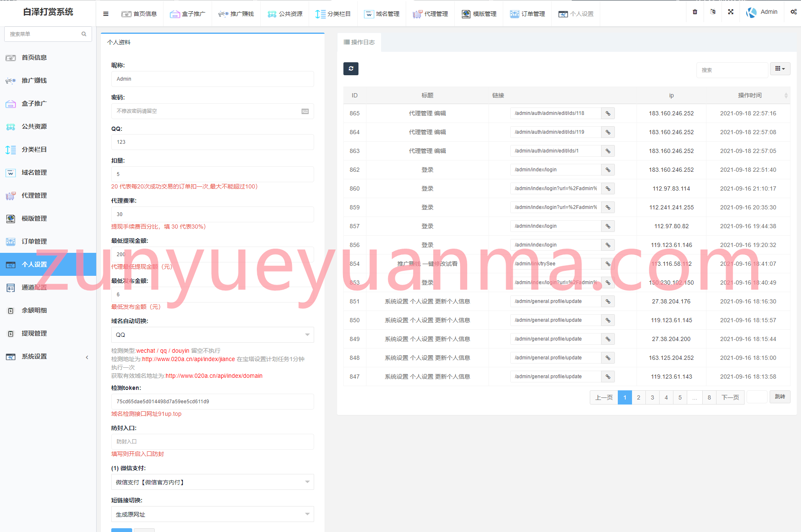Image resolution: width=801 pixels, height=532 pixels.
Task: Open 公共资源 in the sidebar
Action: click(48, 127)
